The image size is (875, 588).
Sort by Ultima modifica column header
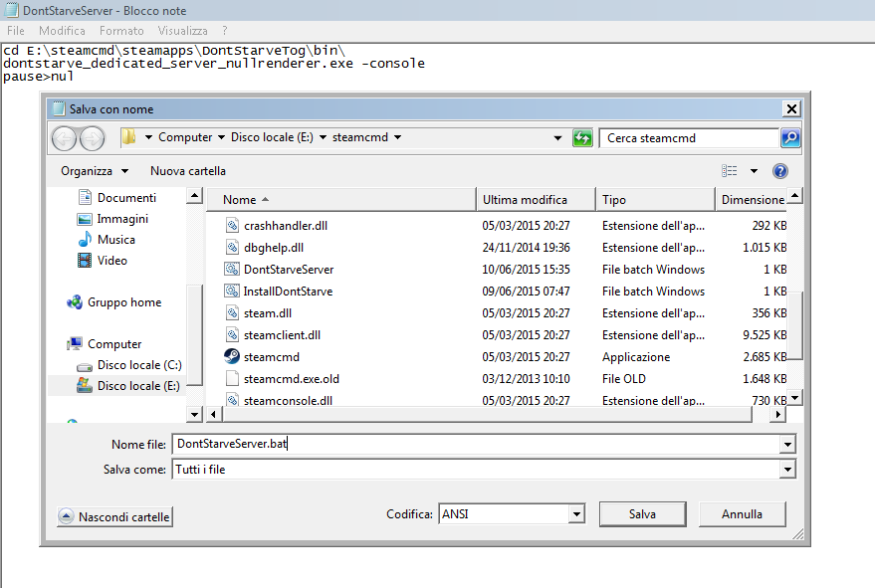536,200
